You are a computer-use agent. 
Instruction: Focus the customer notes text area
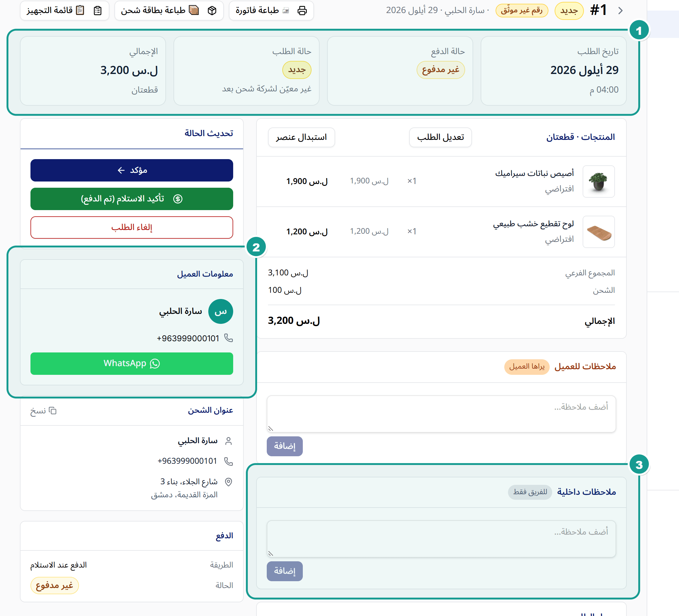(x=441, y=414)
